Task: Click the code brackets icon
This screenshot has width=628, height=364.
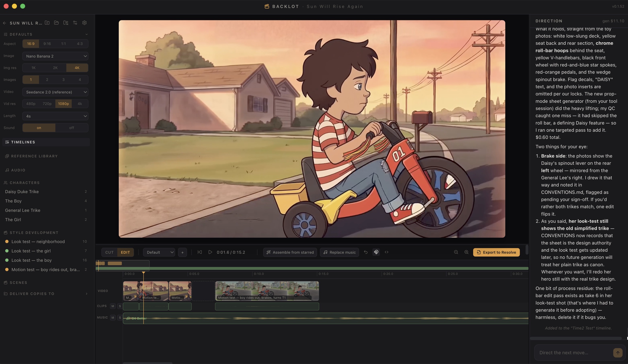Action: coord(386,252)
